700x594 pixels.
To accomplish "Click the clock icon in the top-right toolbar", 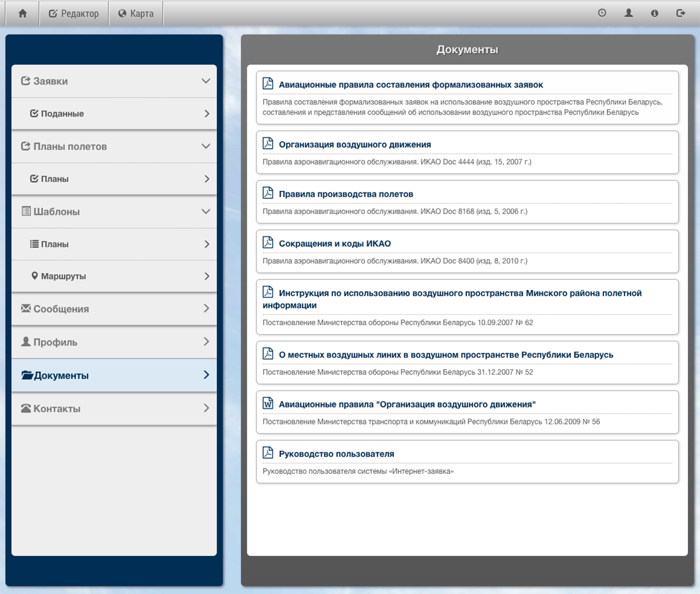I will 602,13.
